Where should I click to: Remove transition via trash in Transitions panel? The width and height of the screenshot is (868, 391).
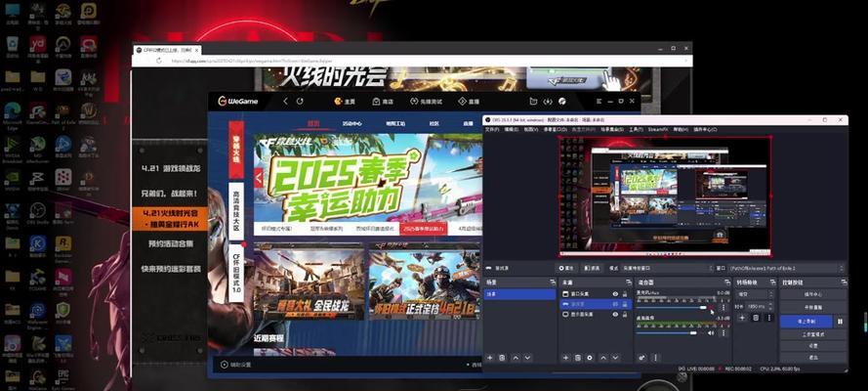pyautogui.click(x=756, y=318)
